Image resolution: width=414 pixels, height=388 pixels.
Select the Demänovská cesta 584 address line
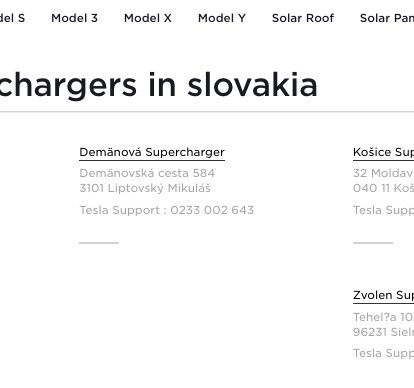click(147, 173)
